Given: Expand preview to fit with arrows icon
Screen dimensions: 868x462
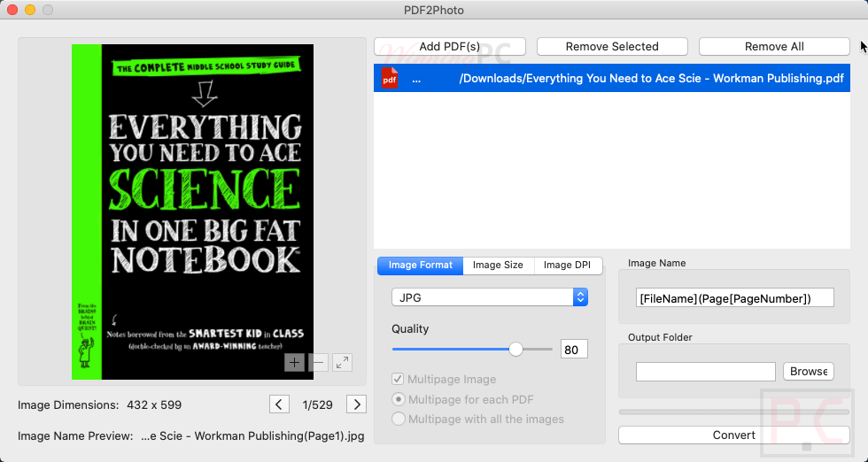Looking at the screenshot, I should 343,362.
